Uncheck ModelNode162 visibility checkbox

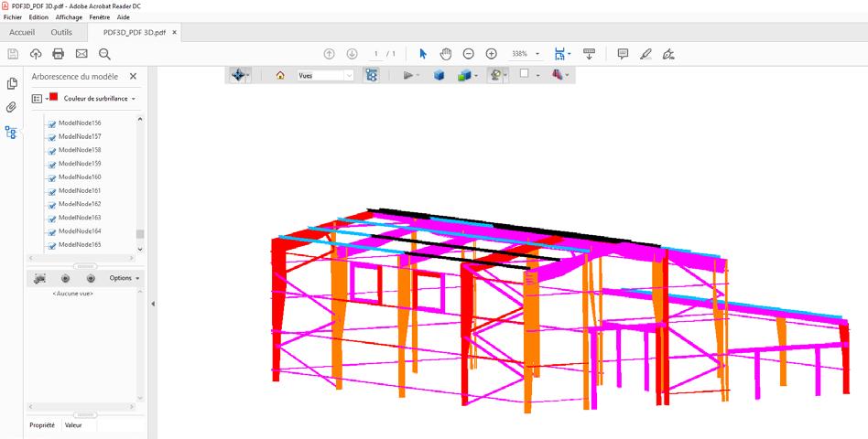tap(51, 205)
